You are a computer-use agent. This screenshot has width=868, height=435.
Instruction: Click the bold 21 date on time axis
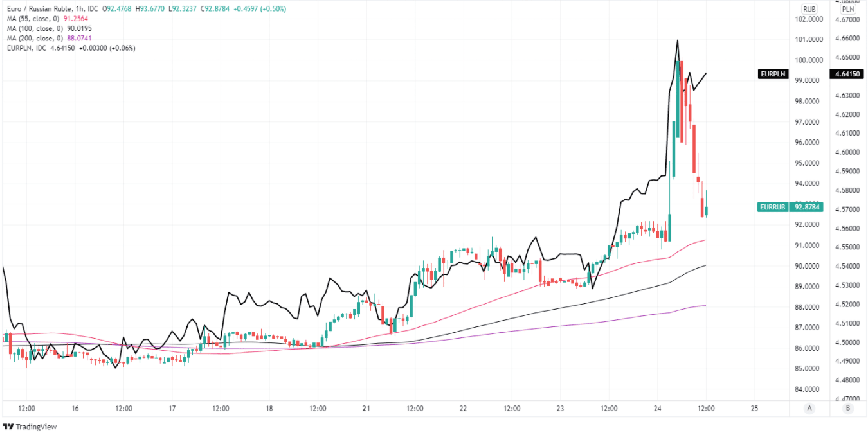(x=366, y=408)
